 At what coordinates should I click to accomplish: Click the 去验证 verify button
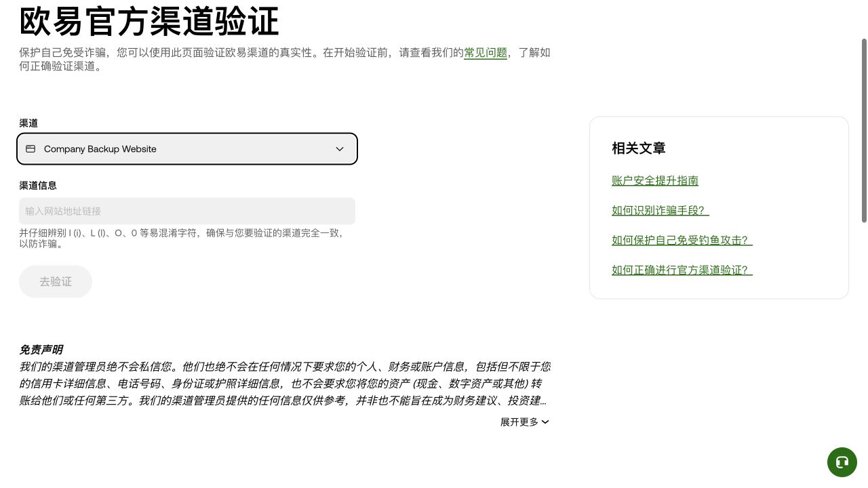56,281
